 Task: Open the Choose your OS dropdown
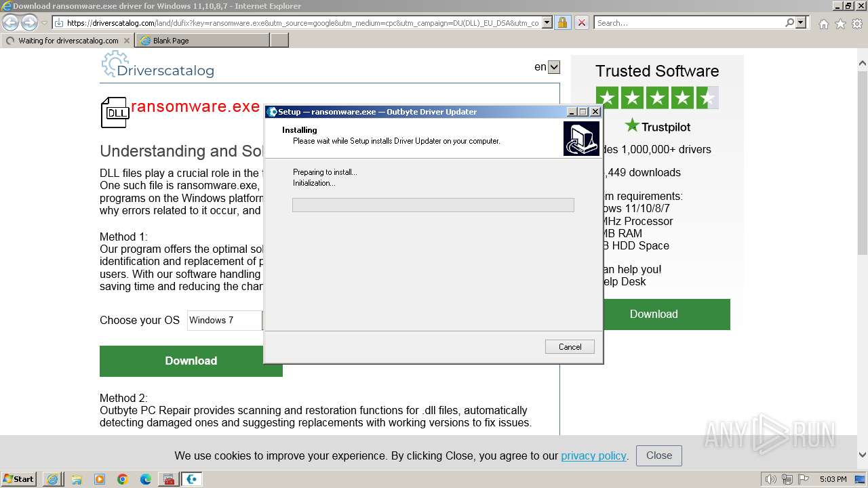click(x=224, y=320)
